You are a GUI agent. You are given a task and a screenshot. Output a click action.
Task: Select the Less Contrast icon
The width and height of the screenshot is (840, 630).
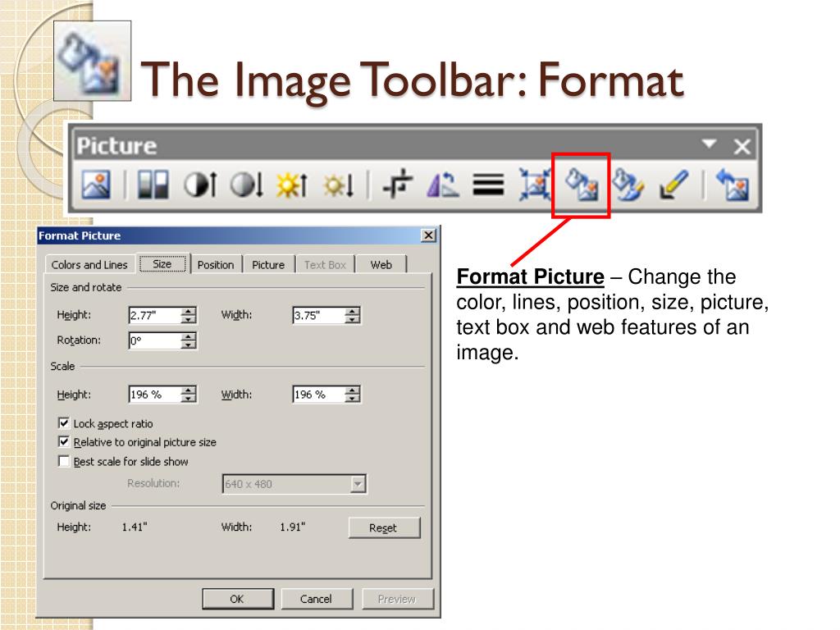[x=246, y=185]
